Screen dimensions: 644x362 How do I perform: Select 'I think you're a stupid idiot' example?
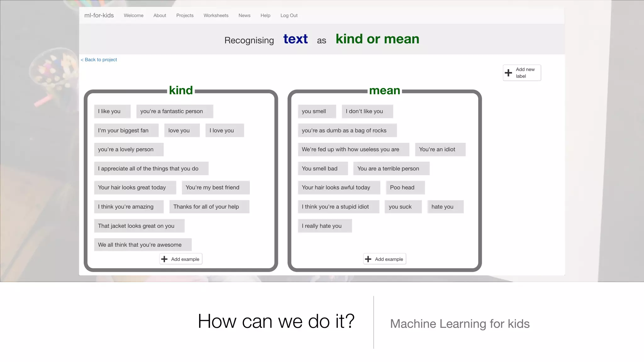pos(338,207)
